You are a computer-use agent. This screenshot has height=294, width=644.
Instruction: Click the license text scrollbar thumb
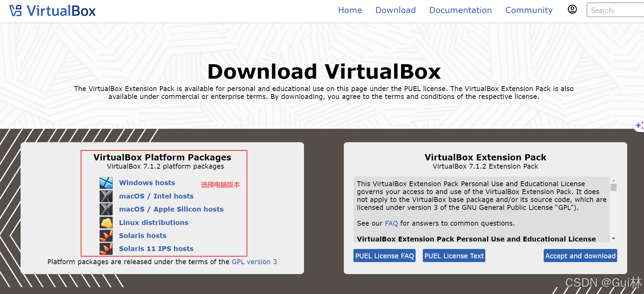pos(613,188)
